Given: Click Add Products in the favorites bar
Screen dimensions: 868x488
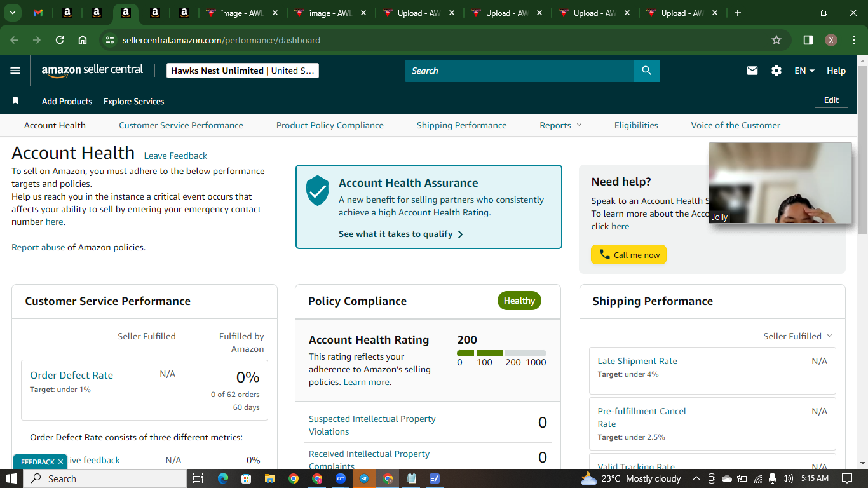Looking at the screenshot, I should point(67,101).
